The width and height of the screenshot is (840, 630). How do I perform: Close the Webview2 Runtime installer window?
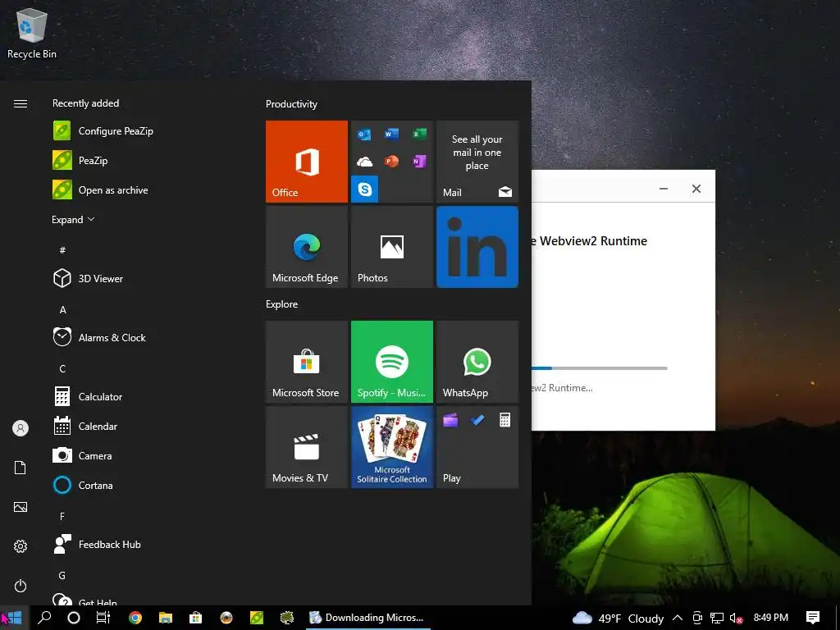pos(696,189)
